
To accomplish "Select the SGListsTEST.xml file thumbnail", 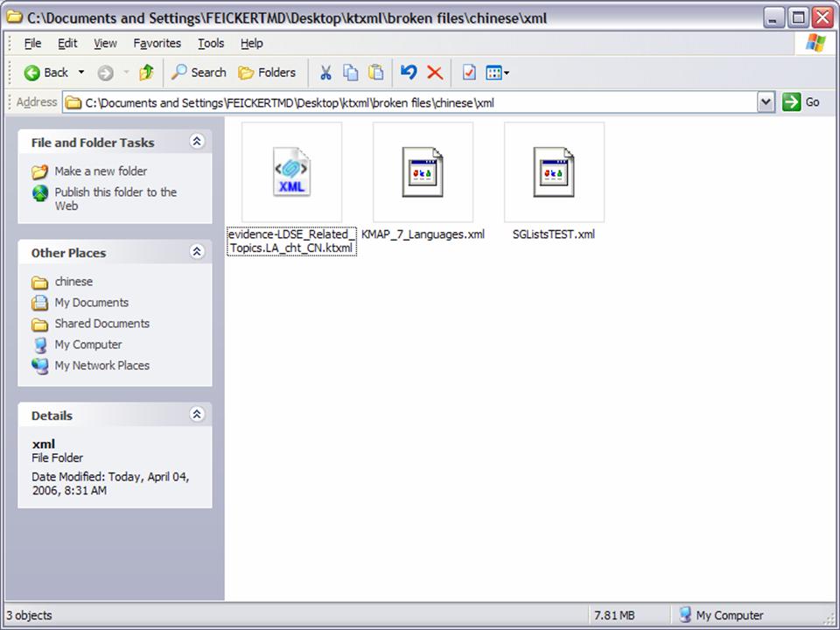I will pyautogui.click(x=554, y=172).
